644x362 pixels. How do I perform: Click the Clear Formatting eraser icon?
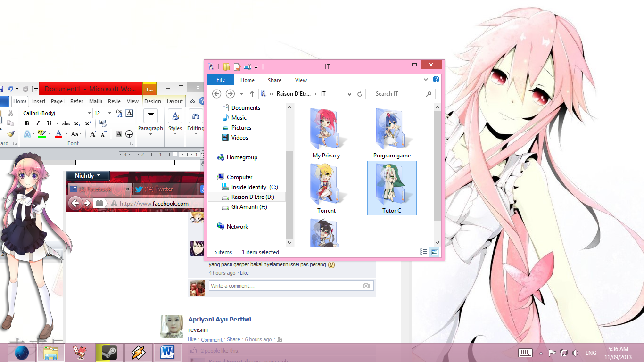click(103, 123)
